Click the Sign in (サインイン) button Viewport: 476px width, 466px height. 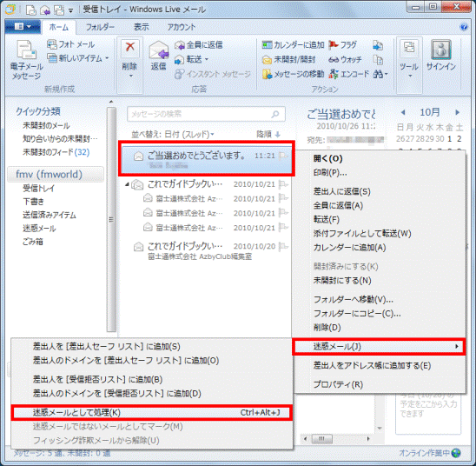441,57
